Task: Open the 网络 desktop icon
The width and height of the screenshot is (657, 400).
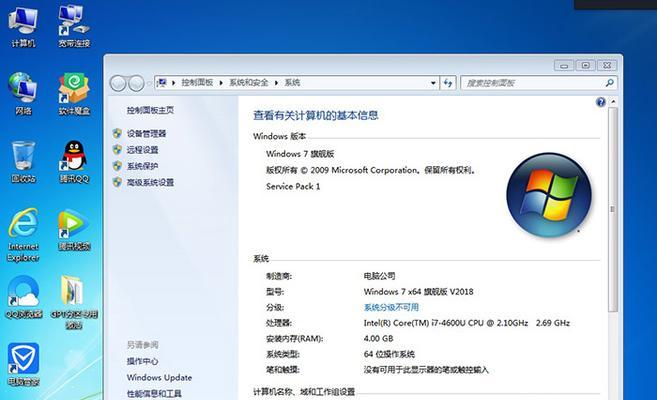Action: tap(23, 93)
